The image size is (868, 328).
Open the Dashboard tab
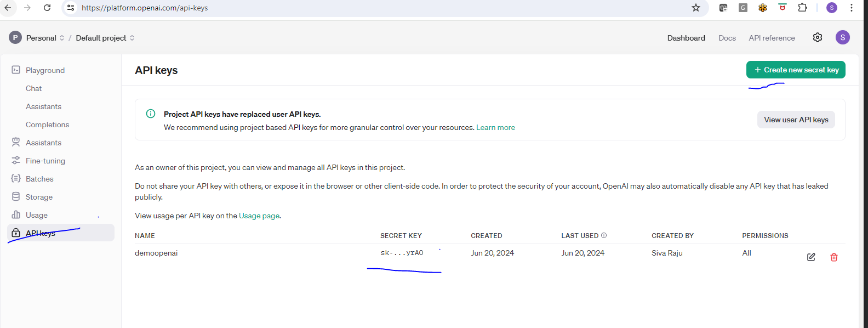pos(686,38)
